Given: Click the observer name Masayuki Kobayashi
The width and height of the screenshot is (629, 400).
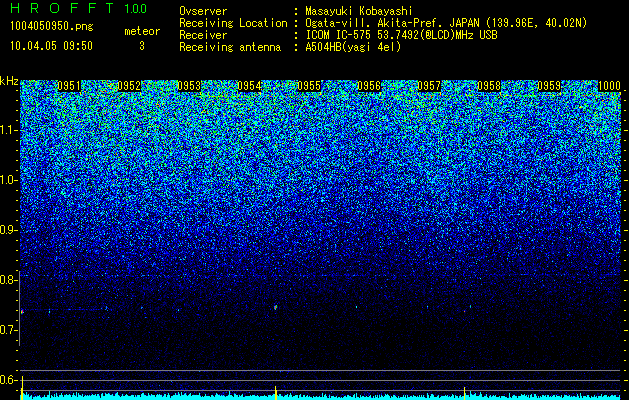Looking at the screenshot, I should pos(359,11).
